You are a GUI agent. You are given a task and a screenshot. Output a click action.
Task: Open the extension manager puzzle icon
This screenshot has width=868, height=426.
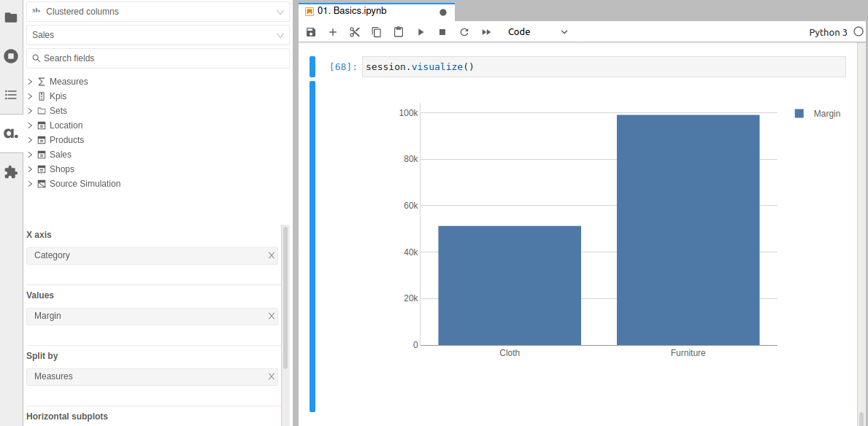click(10, 172)
